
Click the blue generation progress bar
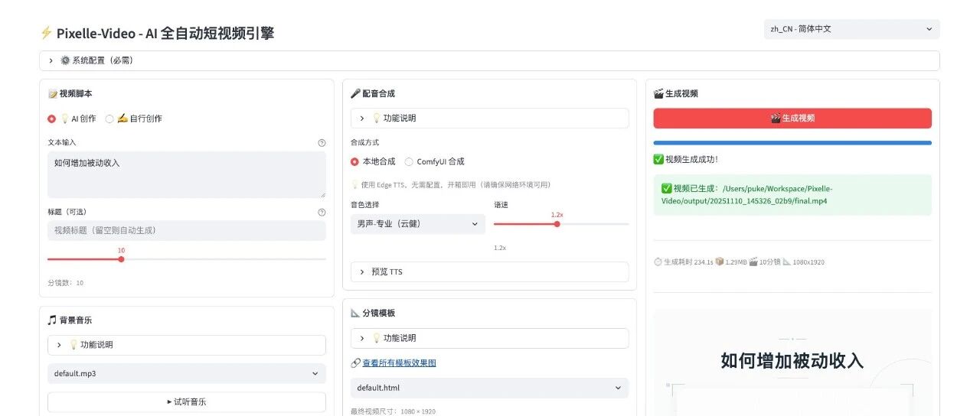[x=792, y=143]
